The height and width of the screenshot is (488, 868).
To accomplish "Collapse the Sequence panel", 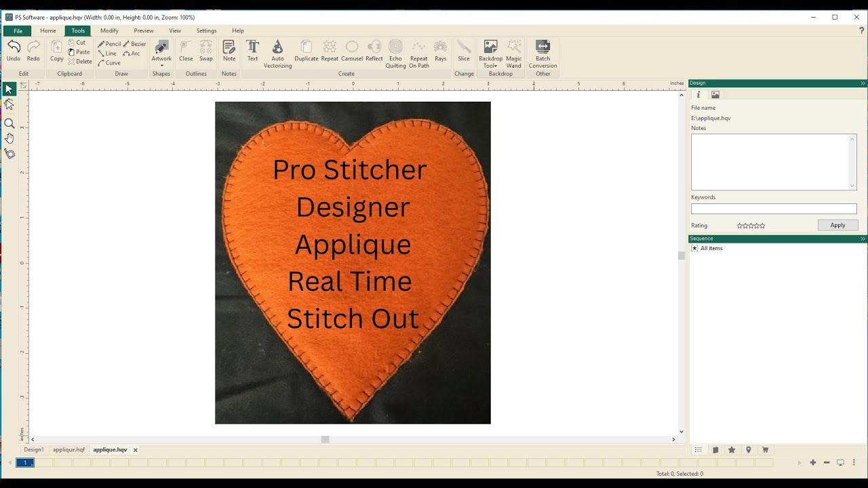I will point(863,239).
